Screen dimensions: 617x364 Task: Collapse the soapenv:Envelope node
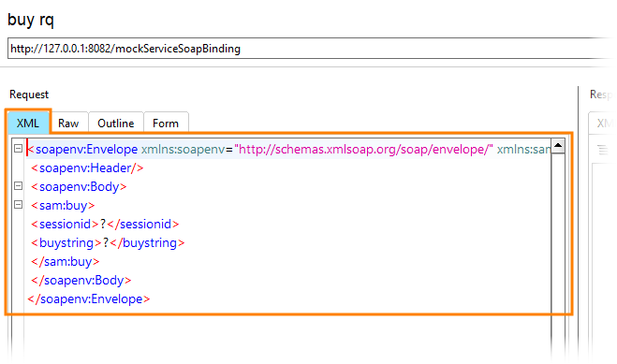point(18,149)
